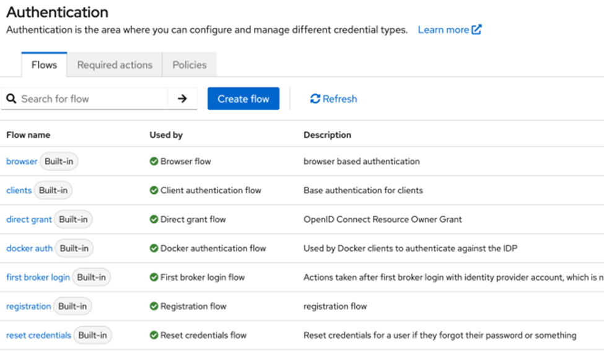
Task: Click 'OpenID Connect Resource Owner Grant' description
Action: click(x=382, y=219)
